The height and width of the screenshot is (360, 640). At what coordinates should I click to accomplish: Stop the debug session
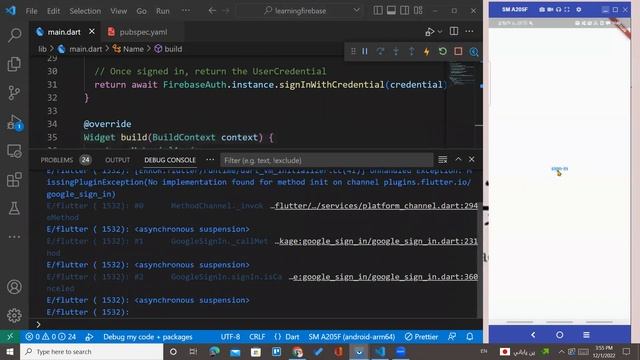tap(458, 51)
